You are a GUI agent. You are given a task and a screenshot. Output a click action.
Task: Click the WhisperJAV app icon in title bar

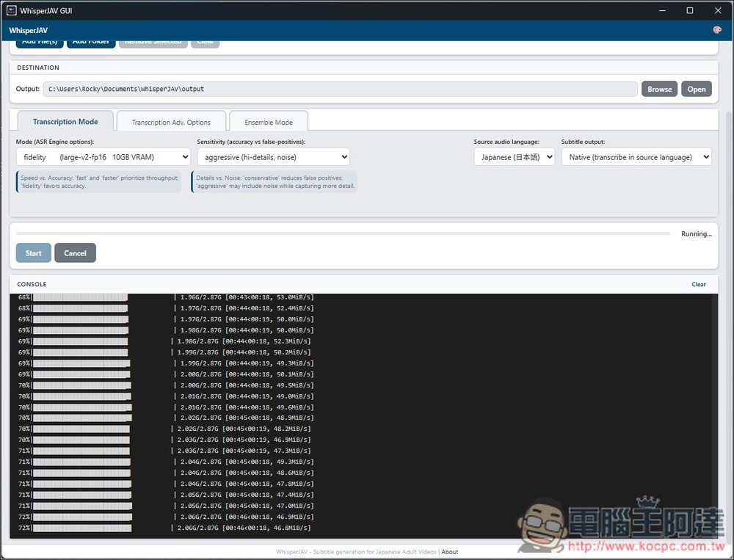pos(12,10)
